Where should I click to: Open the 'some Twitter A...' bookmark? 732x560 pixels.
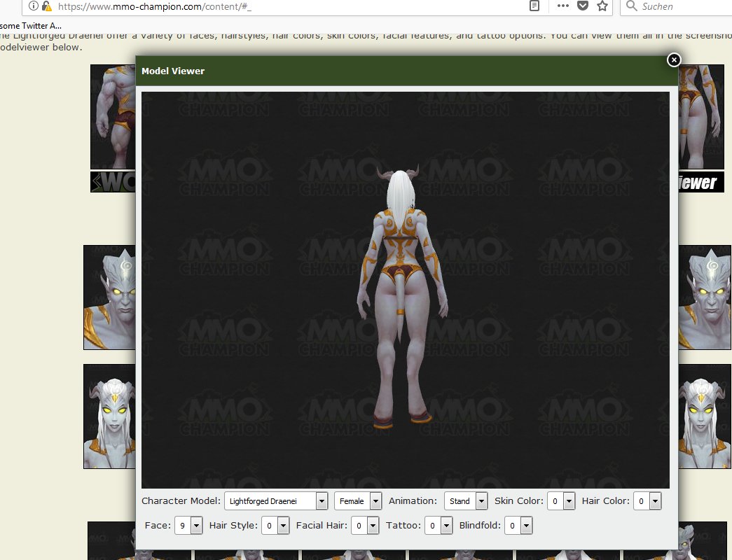click(x=31, y=26)
